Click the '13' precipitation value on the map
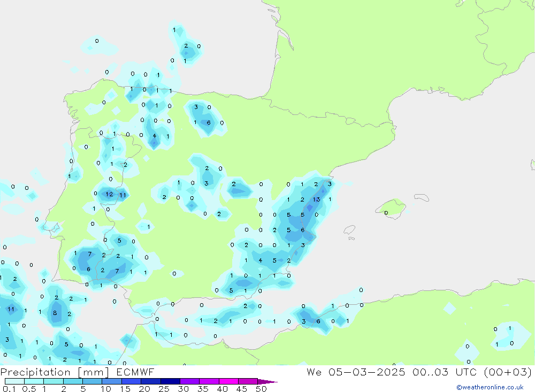This screenshot has height=392, width=535. pyautogui.click(x=317, y=199)
